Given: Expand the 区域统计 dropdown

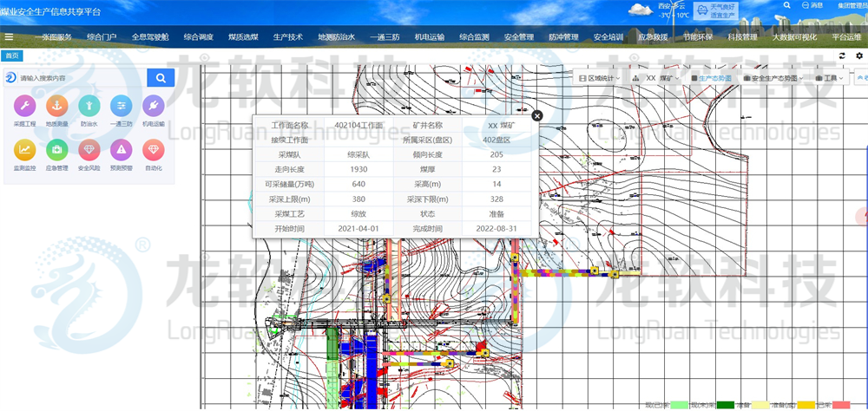Looking at the screenshot, I should coord(598,78).
